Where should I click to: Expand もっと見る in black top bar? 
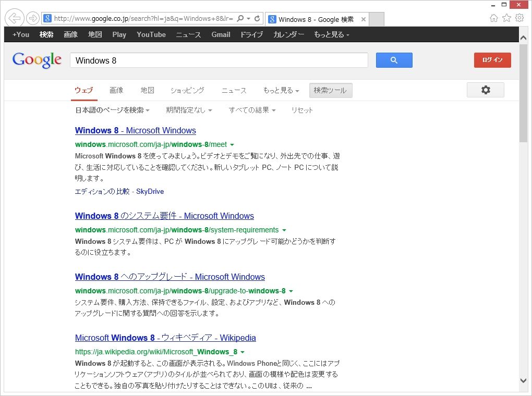point(332,34)
